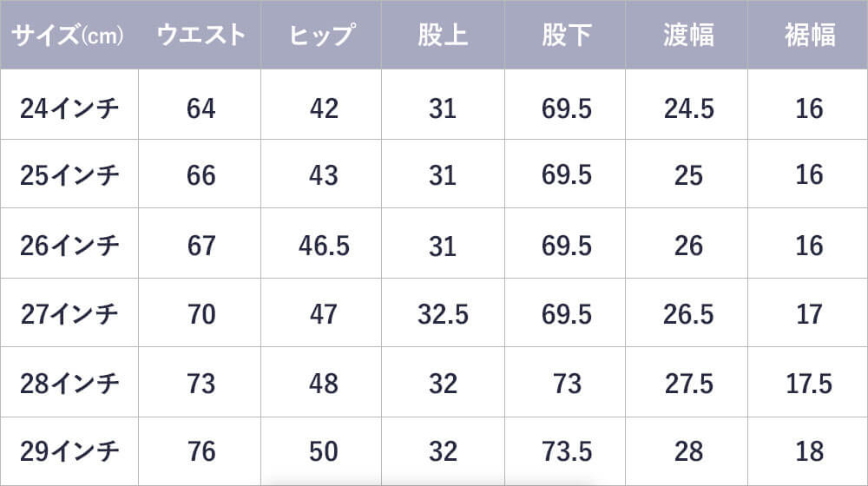Select the 股上 column header
The height and width of the screenshot is (486, 868).
[x=443, y=35]
